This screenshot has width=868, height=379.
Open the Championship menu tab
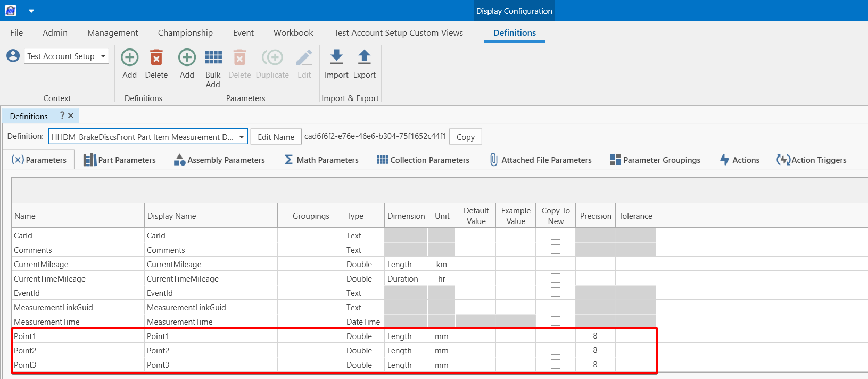pyautogui.click(x=185, y=33)
